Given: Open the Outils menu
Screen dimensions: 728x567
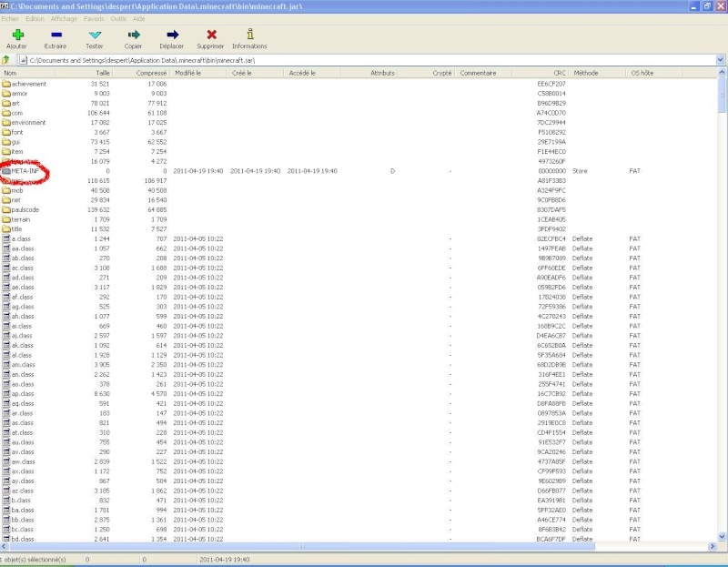Looking at the screenshot, I should [118, 19].
